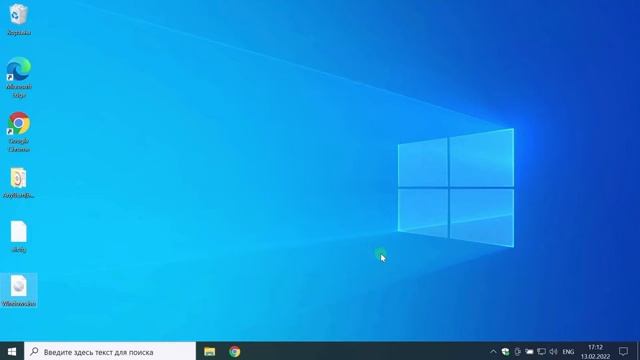The height and width of the screenshot is (360, 640).
Task: Click the USB device tray icon
Action: pyautogui.click(x=517, y=351)
